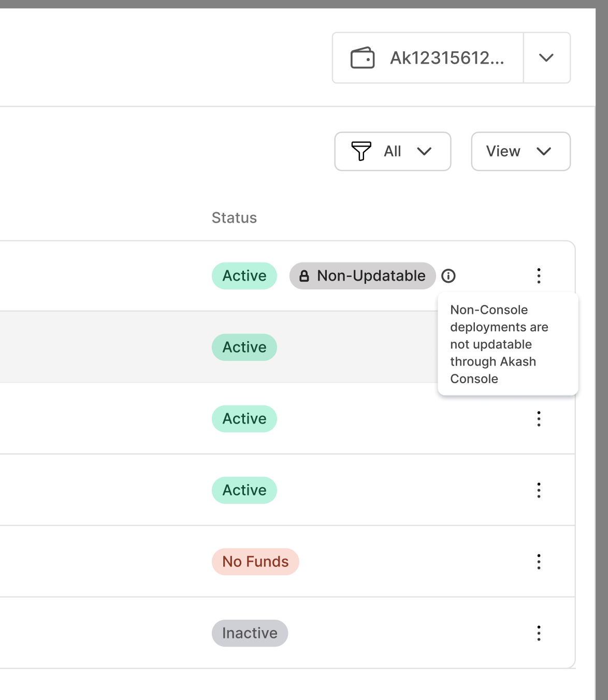Click the Status column header

pyautogui.click(x=234, y=217)
